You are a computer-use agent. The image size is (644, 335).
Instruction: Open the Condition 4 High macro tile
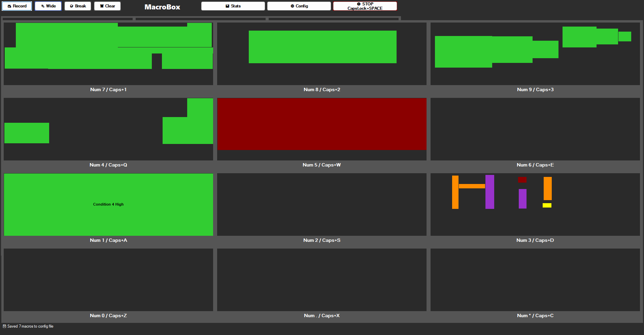pyautogui.click(x=108, y=204)
